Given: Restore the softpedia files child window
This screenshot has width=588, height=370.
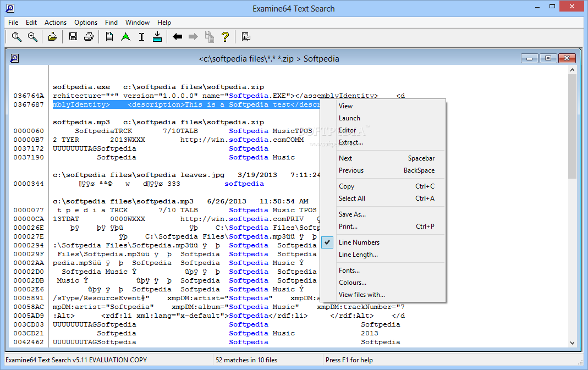Looking at the screenshot, I should coord(548,58).
